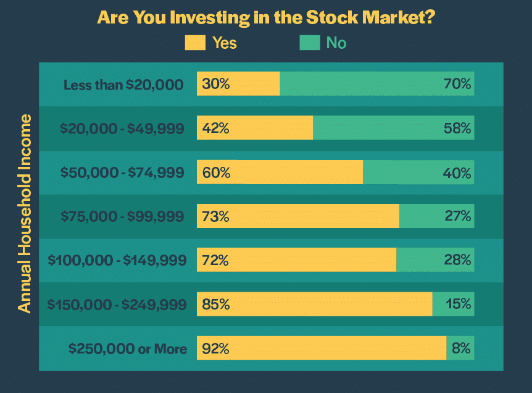Click the "Are You Investing in the Stock Market?" title

(266, 17)
